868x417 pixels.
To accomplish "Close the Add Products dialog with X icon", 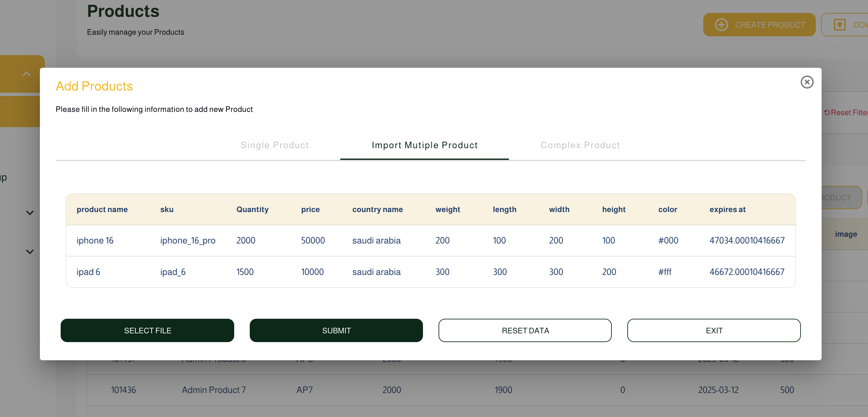I will pos(807,82).
